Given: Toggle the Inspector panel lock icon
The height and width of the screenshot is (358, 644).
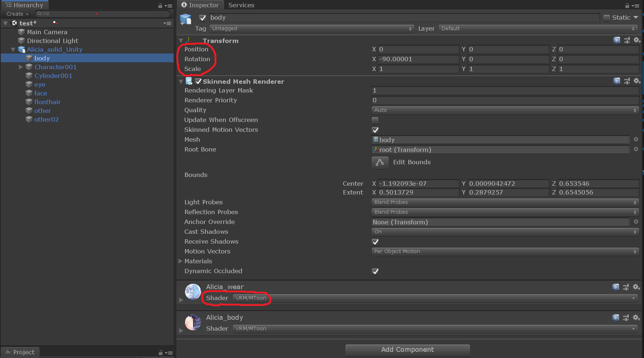Looking at the screenshot, I should [x=627, y=5].
